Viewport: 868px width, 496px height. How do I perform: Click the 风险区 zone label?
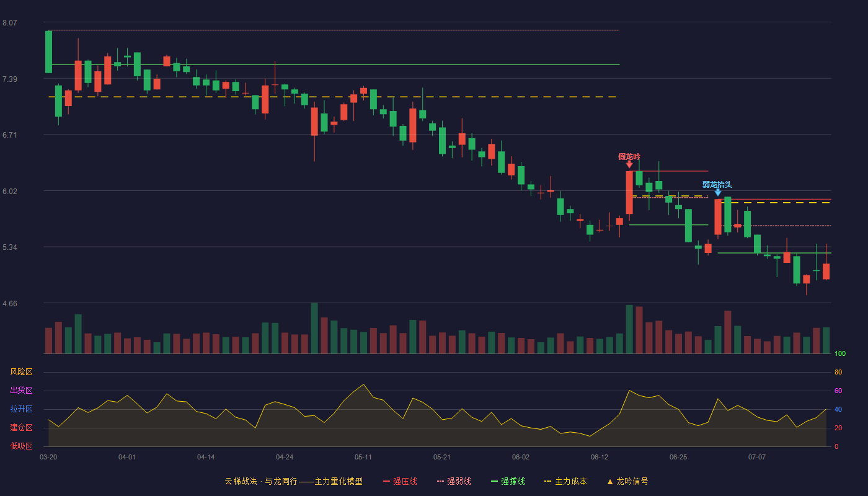21,372
